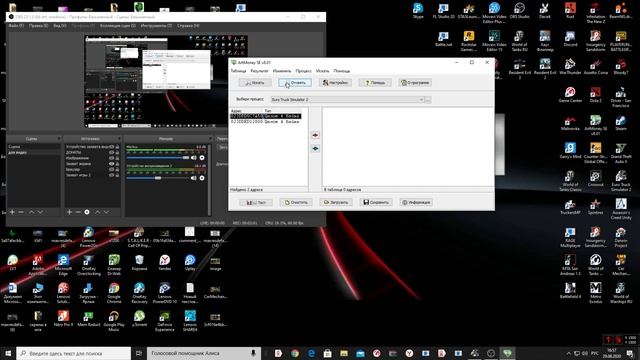Show hidden system tray icons chevron
This screenshot has height=360, width=640.
click(x=568, y=353)
